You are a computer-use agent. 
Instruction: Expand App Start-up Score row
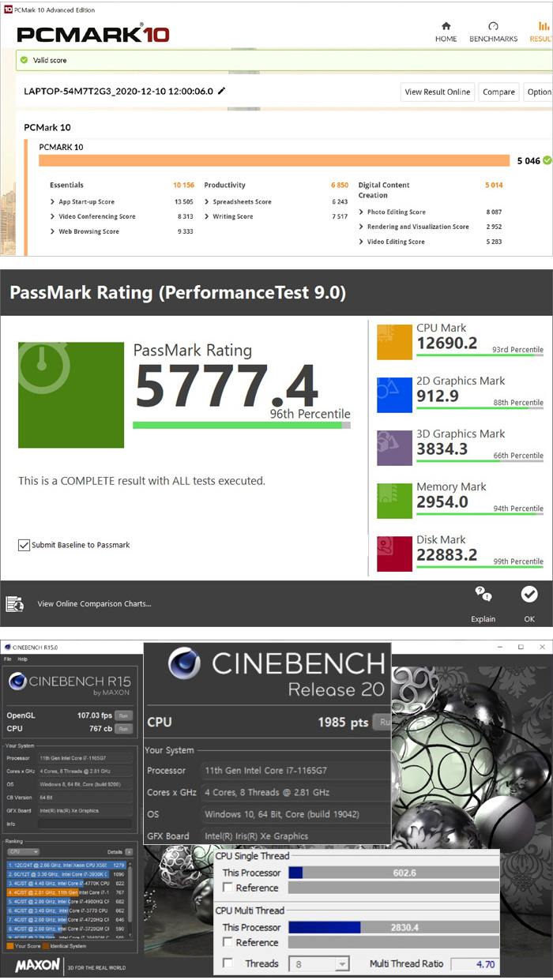(x=52, y=201)
